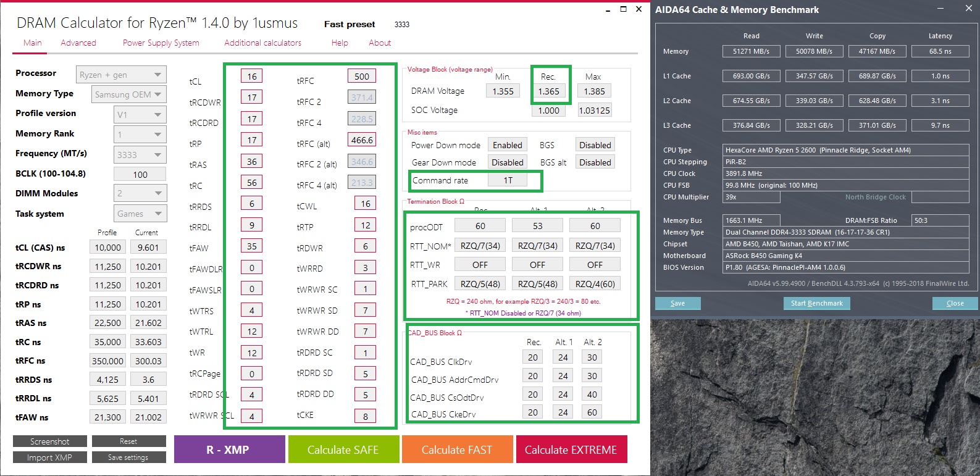Click the tFAW field showing 35
Image resolution: width=980 pixels, height=476 pixels.
point(252,246)
